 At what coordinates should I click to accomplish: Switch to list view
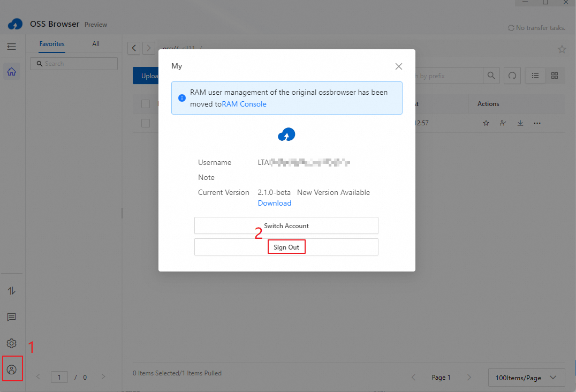coord(535,76)
